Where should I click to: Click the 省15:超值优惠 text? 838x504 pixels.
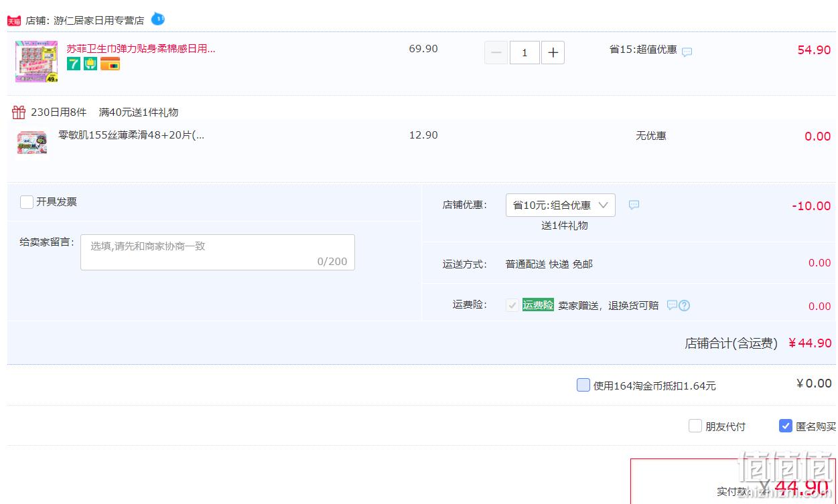pyautogui.click(x=643, y=50)
